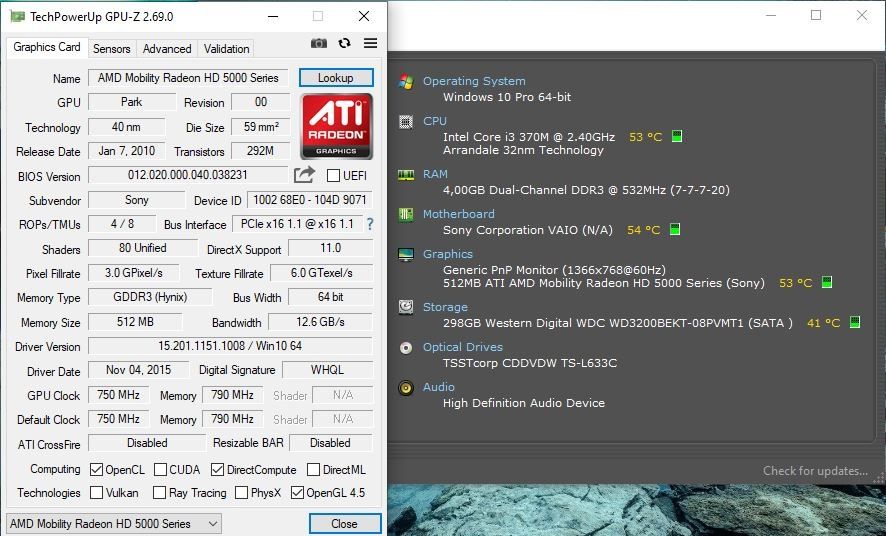Toggle the Vulkan checkbox
Image resolution: width=886 pixels, height=536 pixels.
click(97, 493)
